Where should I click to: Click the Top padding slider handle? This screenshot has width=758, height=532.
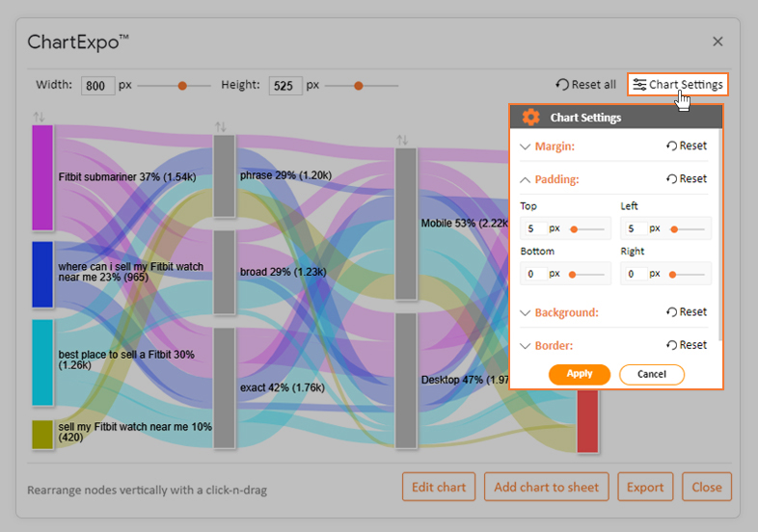pos(574,229)
